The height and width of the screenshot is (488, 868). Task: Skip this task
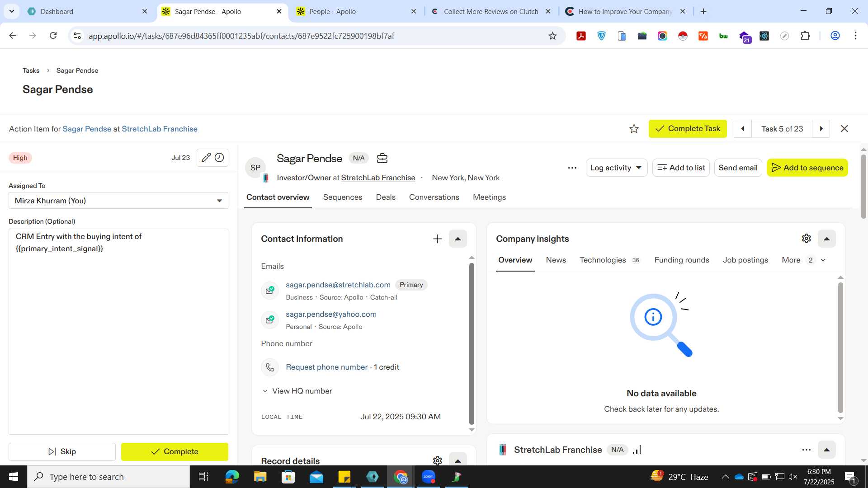click(x=62, y=451)
